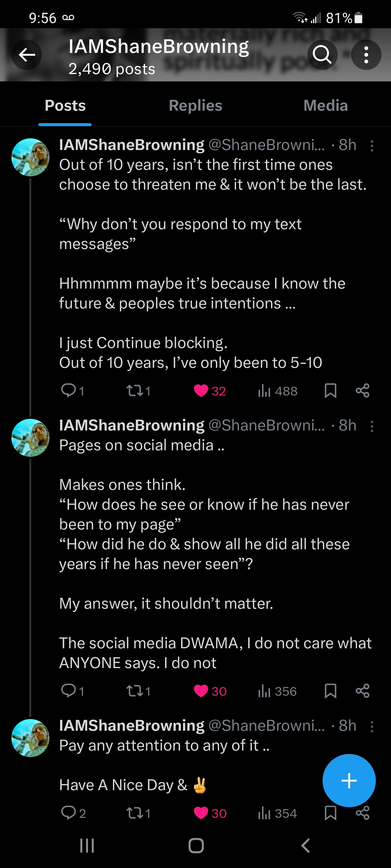Open more options on the threaten post
Viewport: 391px width, 868px height.
372,146
